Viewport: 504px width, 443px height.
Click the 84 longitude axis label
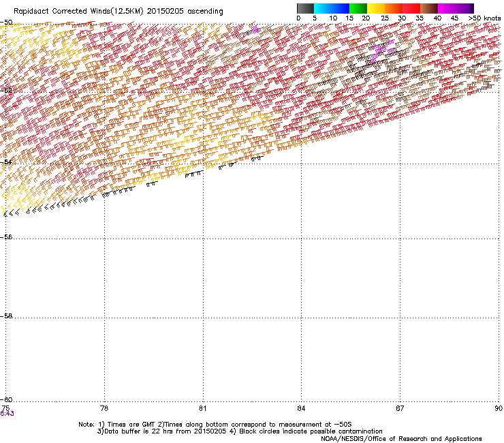click(x=301, y=408)
